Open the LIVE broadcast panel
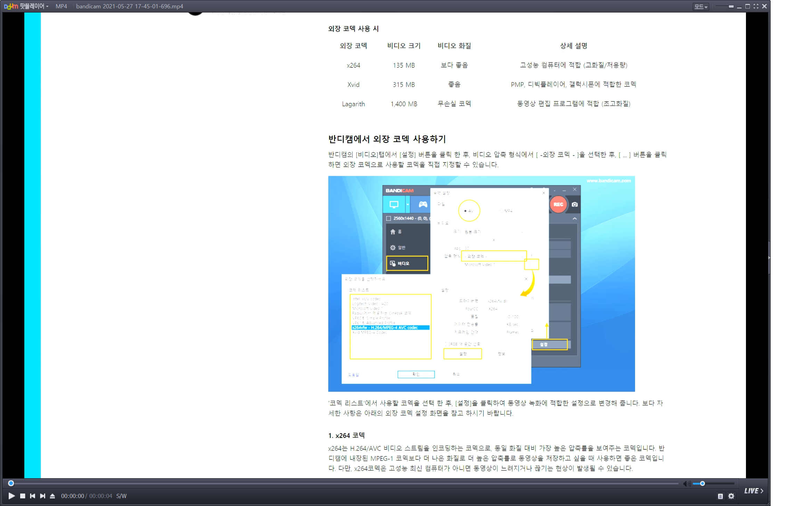The height and width of the screenshot is (506, 812). click(754, 491)
